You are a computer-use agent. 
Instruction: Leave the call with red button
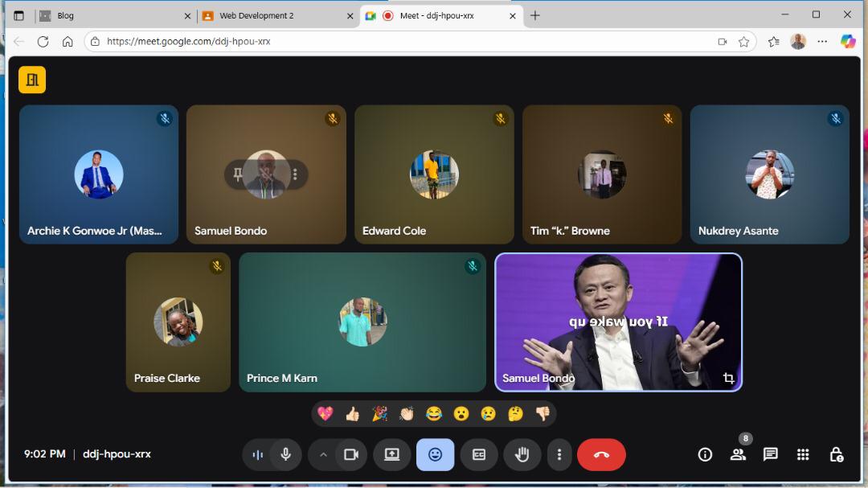(601, 455)
